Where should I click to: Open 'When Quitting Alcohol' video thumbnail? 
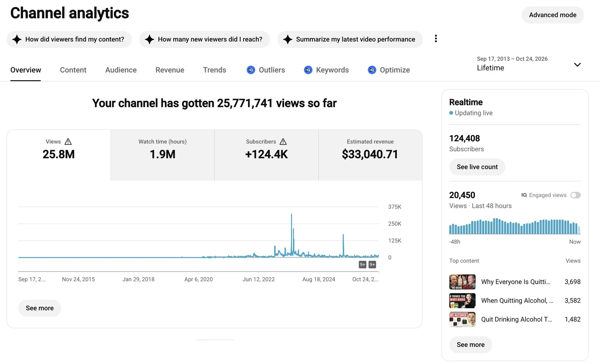pos(462,300)
